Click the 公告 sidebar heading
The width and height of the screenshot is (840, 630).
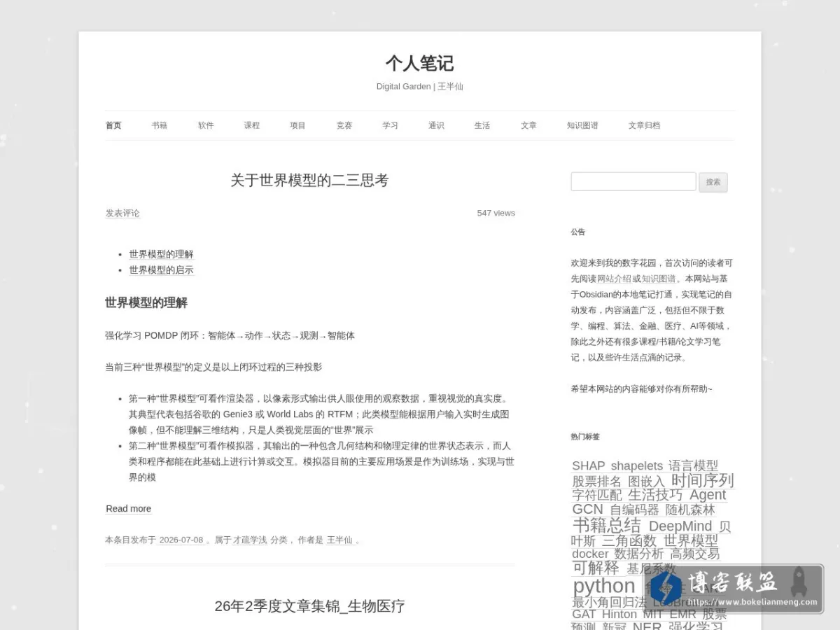point(577,232)
